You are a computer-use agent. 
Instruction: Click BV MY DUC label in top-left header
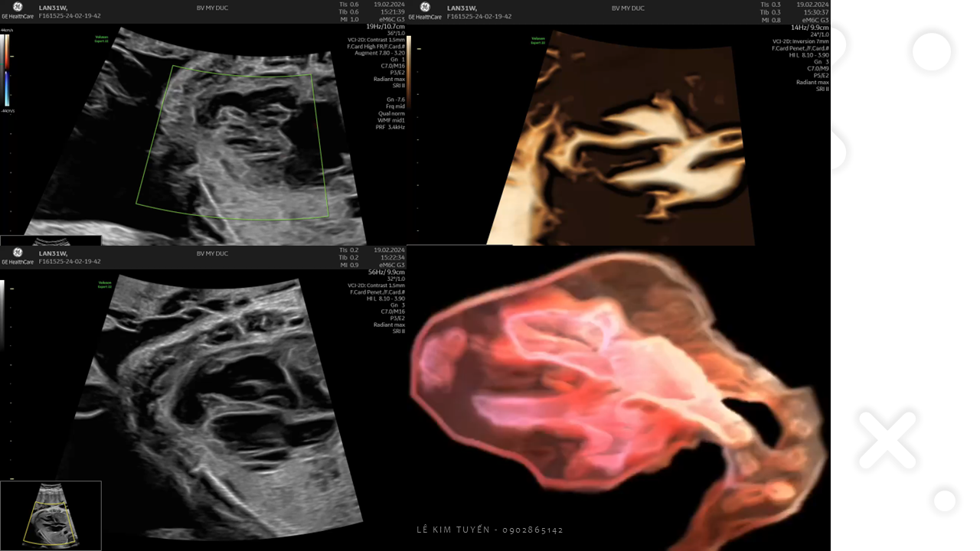point(212,8)
